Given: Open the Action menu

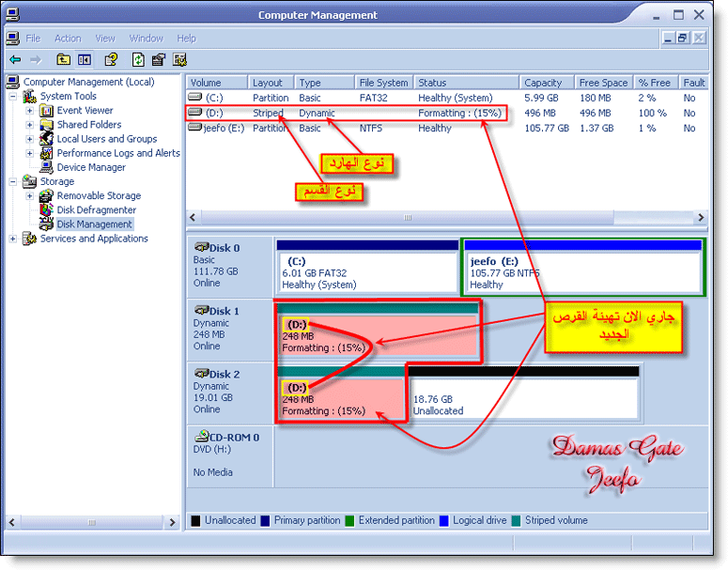Looking at the screenshot, I should coord(68,39).
